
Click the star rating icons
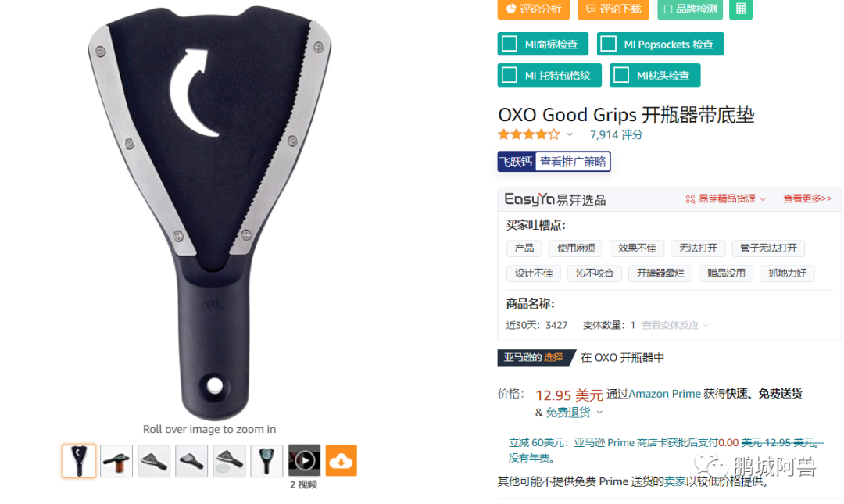tap(529, 134)
